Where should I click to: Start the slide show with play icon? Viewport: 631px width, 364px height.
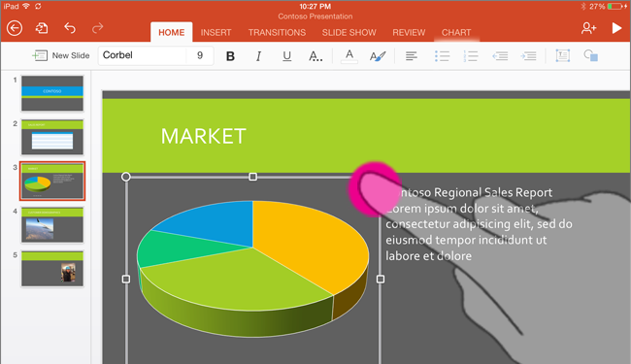pyautogui.click(x=616, y=28)
